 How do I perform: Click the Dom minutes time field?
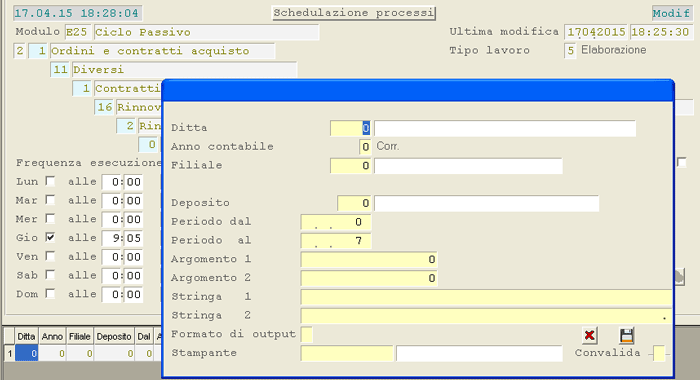point(133,294)
